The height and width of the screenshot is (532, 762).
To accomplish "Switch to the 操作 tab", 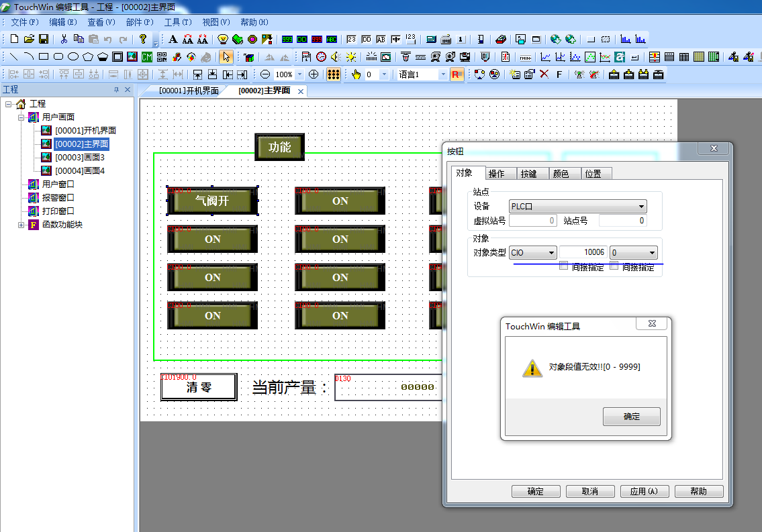I will pyautogui.click(x=497, y=174).
